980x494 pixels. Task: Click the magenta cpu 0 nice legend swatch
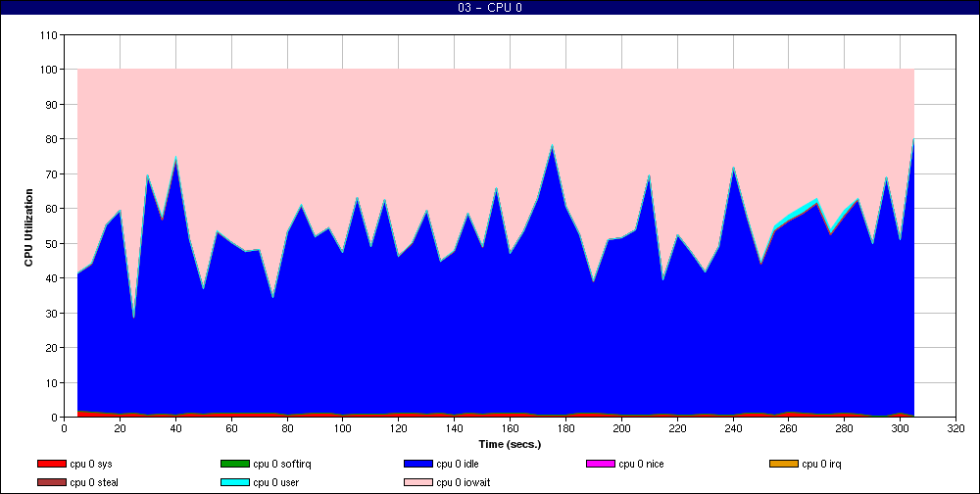coord(600,464)
